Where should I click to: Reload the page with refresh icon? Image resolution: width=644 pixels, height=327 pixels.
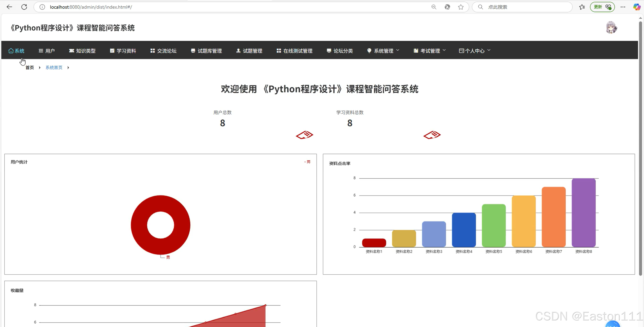click(x=24, y=7)
